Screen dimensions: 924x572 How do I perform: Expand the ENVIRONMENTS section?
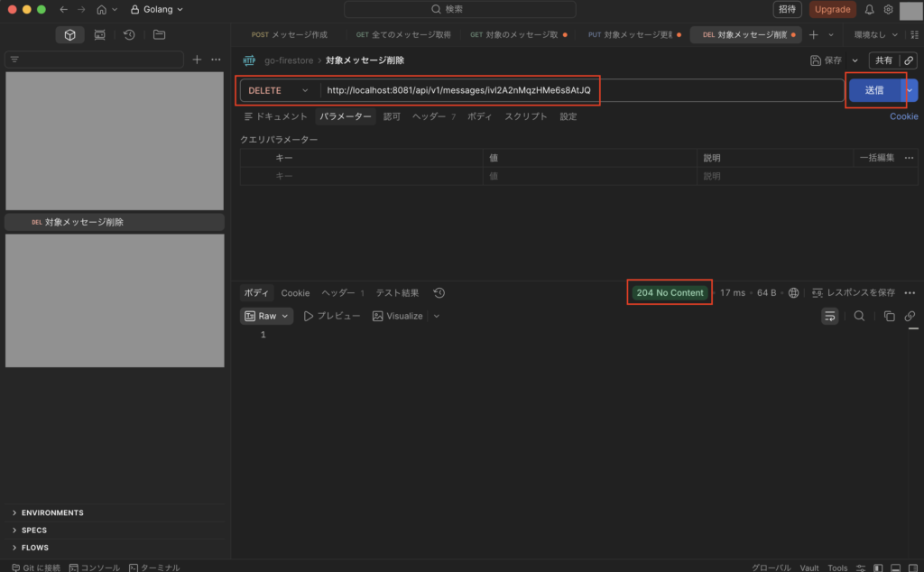point(52,512)
